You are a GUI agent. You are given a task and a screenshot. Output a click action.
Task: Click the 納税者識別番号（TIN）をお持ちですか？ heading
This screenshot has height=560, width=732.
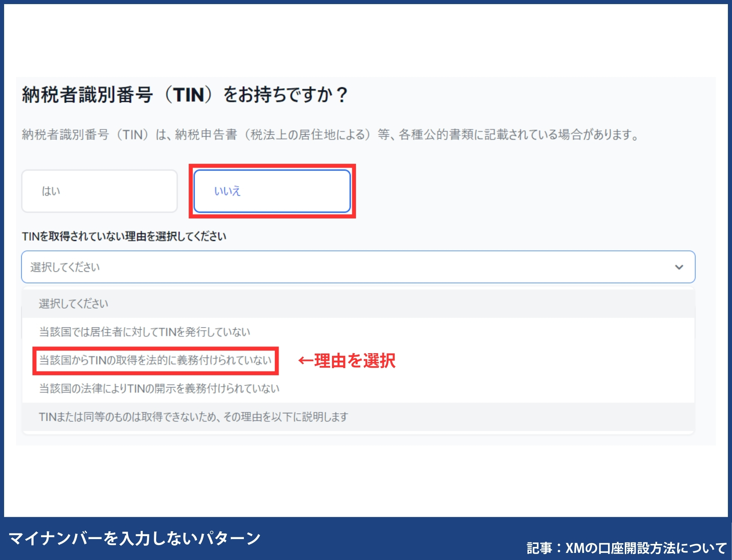point(185,95)
